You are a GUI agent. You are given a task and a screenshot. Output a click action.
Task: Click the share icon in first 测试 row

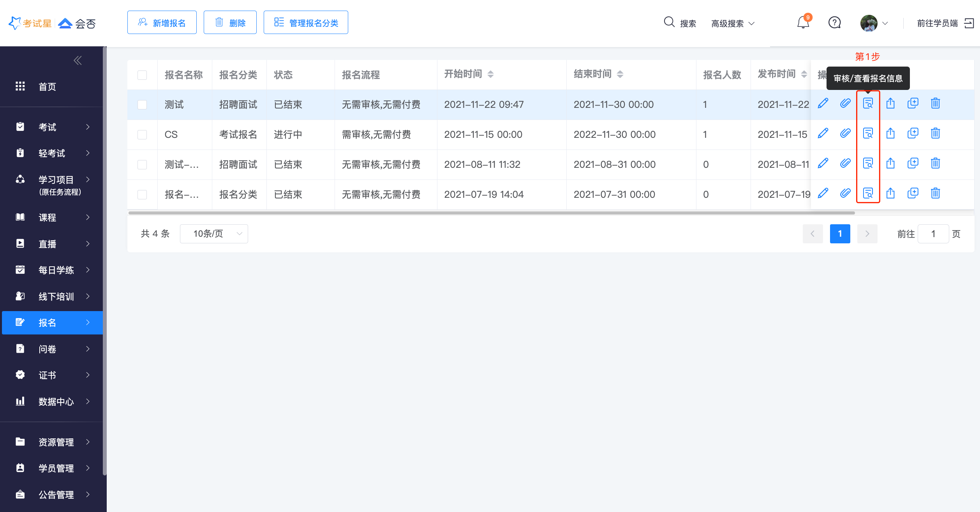(x=890, y=104)
